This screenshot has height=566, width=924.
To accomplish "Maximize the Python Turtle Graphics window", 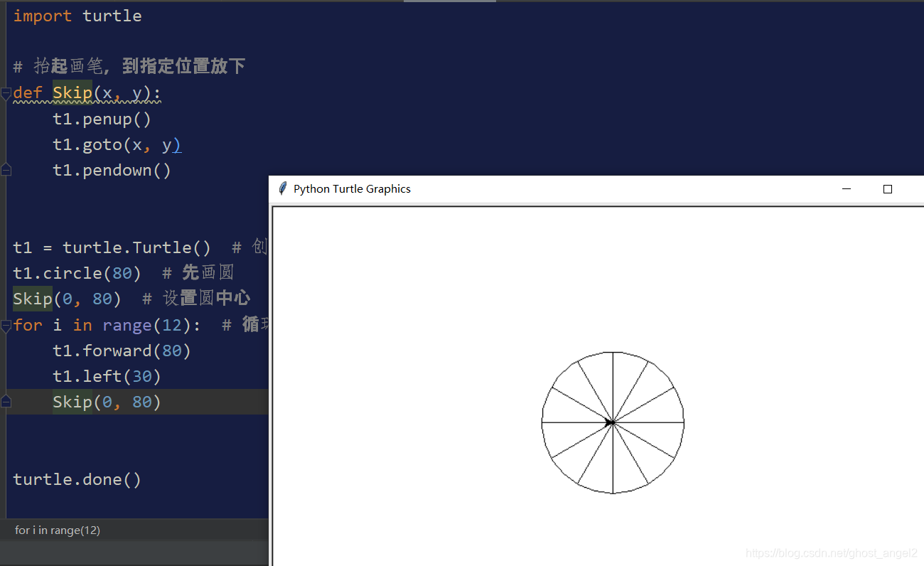I will [887, 189].
